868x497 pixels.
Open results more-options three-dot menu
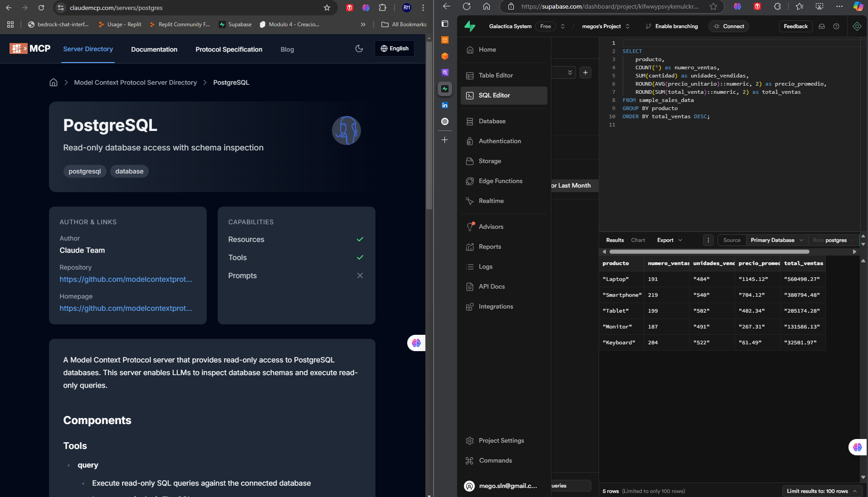pyautogui.click(x=708, y=240)
